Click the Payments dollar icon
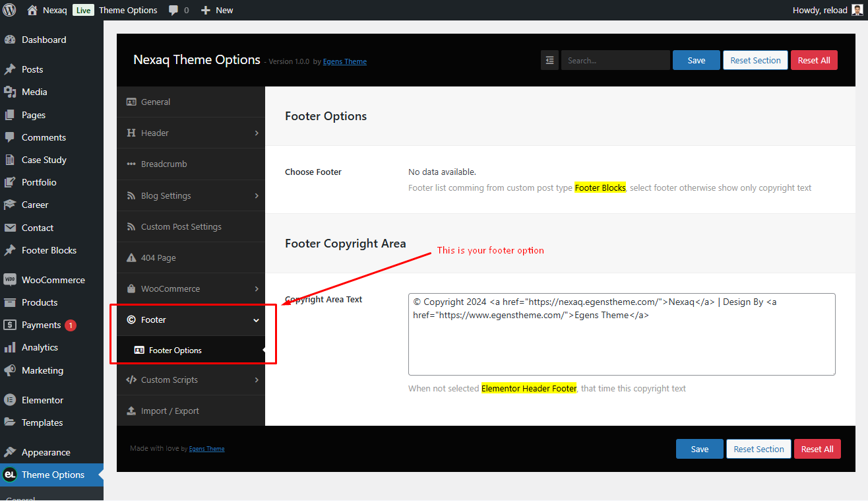The width and height of the screenshot is (868, 501). pyautogui.click(x=10, y=325)
